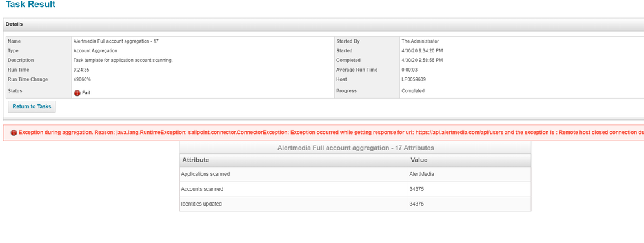Click the 'Progress' field label
Image resolution: width=644 pixels, height=243 pixels.
tap(347, 91)
